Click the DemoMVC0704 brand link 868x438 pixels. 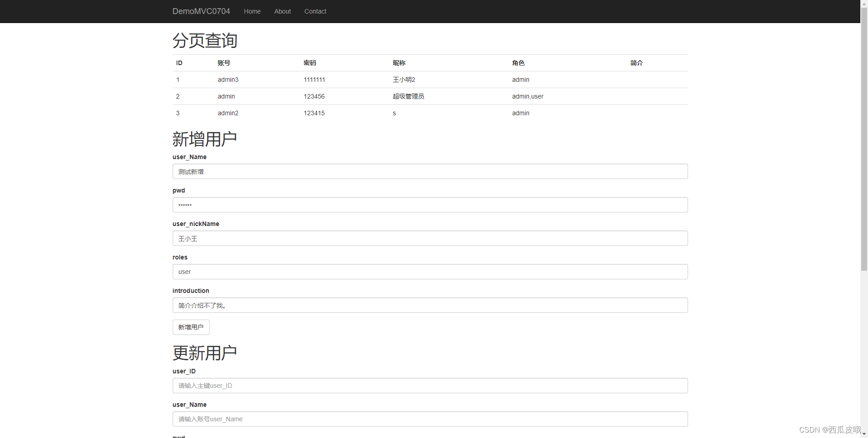click(x=201, y=11)
